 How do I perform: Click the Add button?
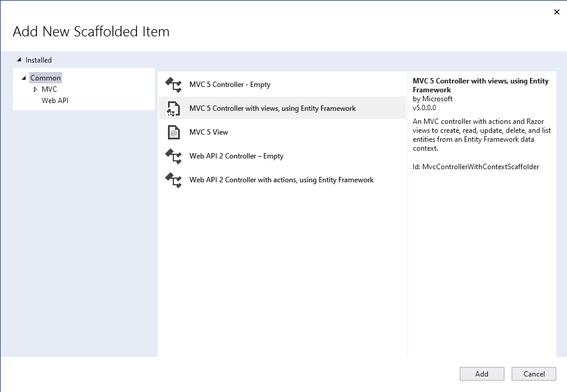[481, 374]
